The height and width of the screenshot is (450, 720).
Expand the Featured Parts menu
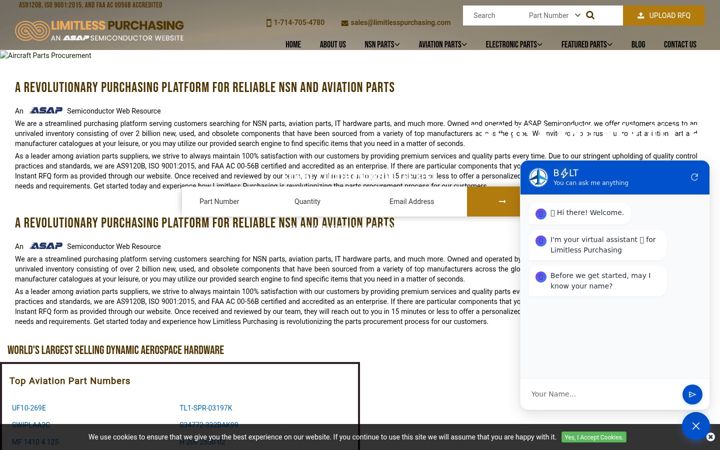point(586,44)
